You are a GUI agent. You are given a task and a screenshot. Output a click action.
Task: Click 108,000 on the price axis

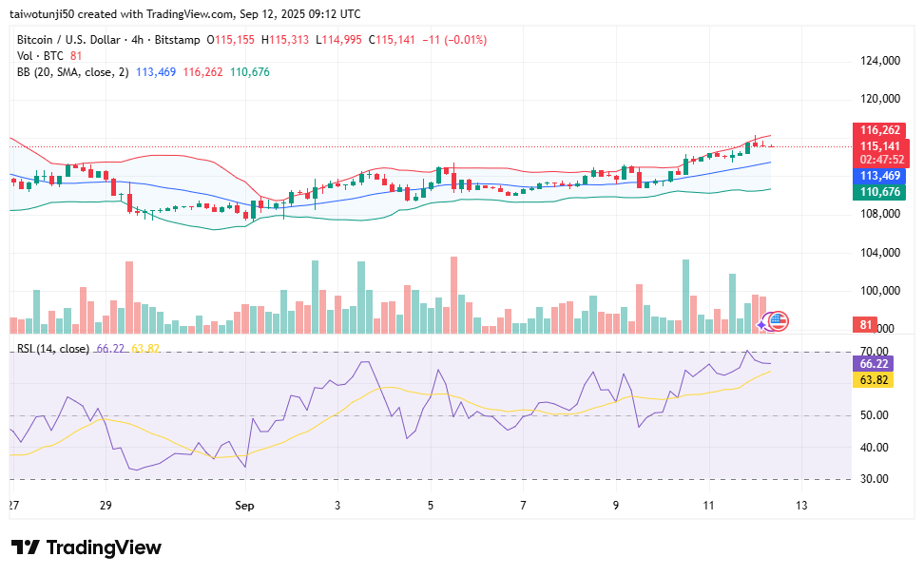click(x=880, y=214)
